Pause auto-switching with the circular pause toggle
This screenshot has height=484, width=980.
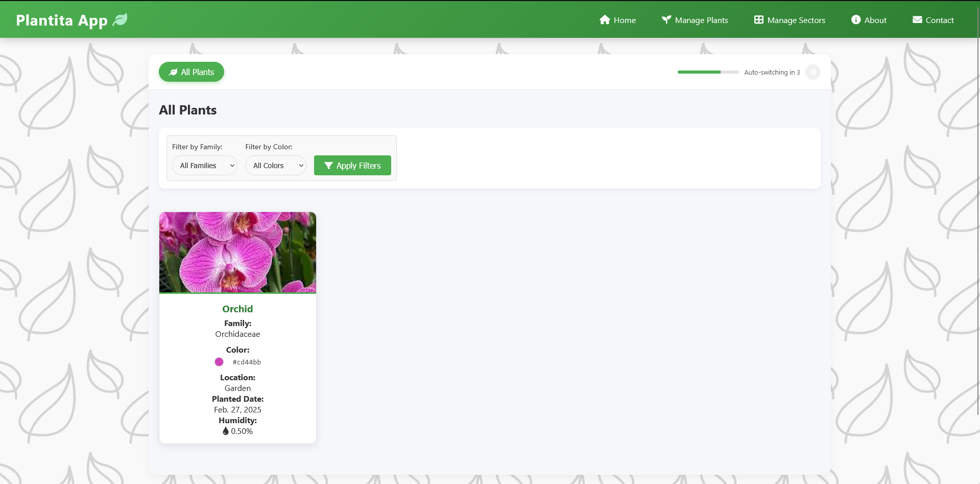[x=812, y=72]
